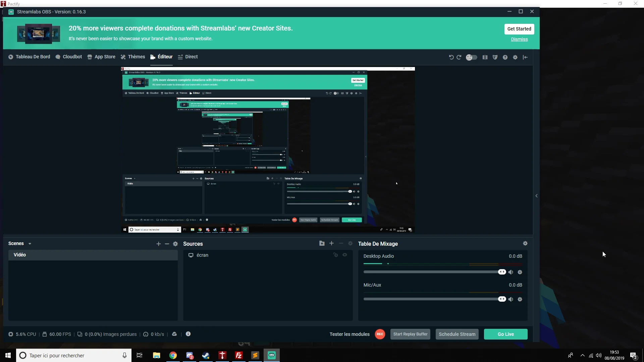
Task: Expand the Scenes collection dropdown arrow
Action: coord(30,244)
